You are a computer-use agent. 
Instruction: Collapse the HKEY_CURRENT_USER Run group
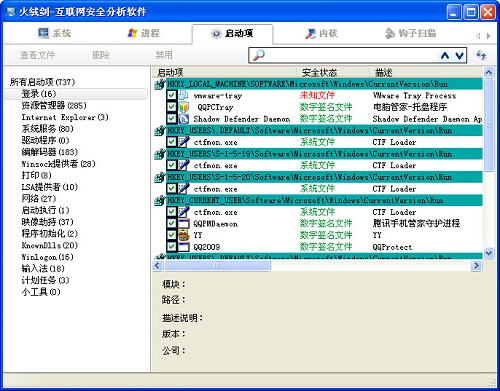point(160,201)
